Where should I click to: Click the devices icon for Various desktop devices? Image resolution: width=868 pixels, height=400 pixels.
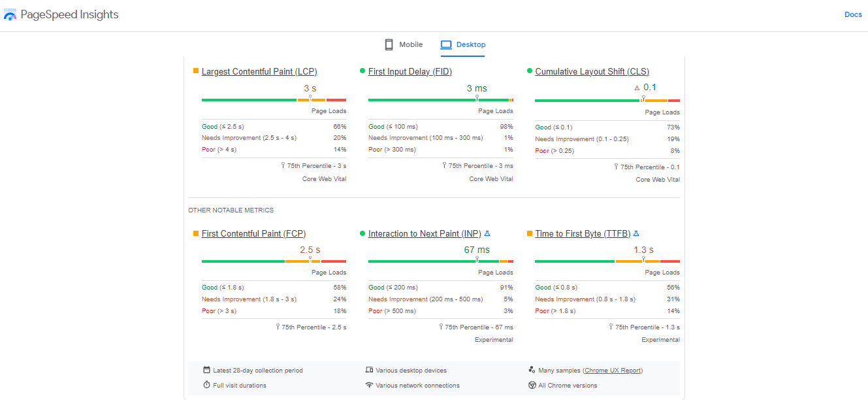369,370
